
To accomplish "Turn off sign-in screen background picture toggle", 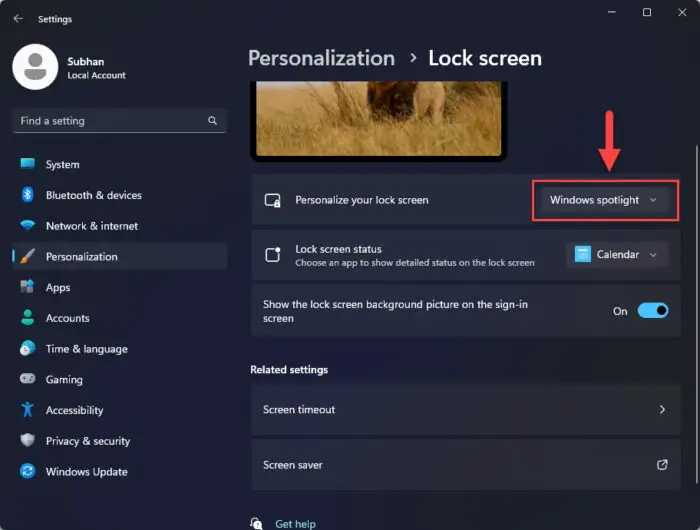I will coord(652,311).
